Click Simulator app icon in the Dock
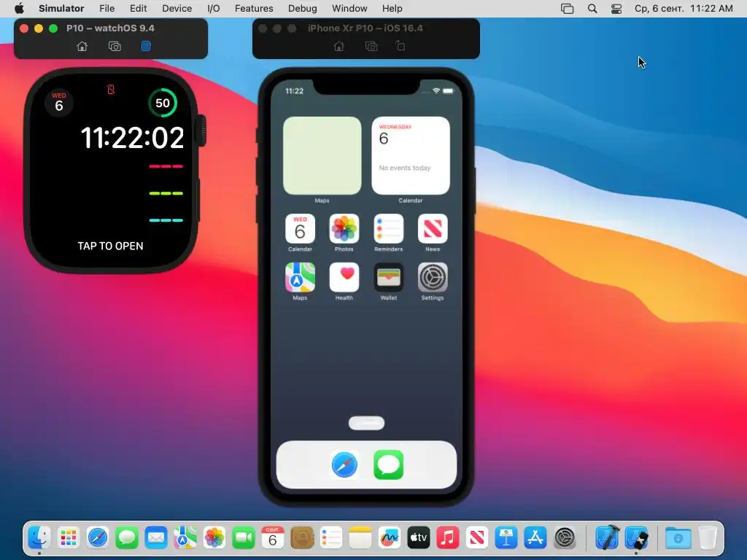The width and height of the screenshot is (747, 560). 637,538
